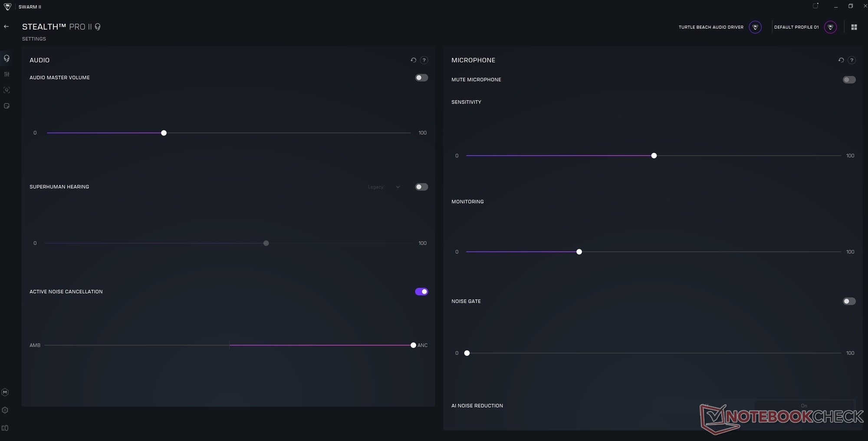Enable the Noise Gate toggle
Viewport: 868px width, 441px height.
click(849, 301)
